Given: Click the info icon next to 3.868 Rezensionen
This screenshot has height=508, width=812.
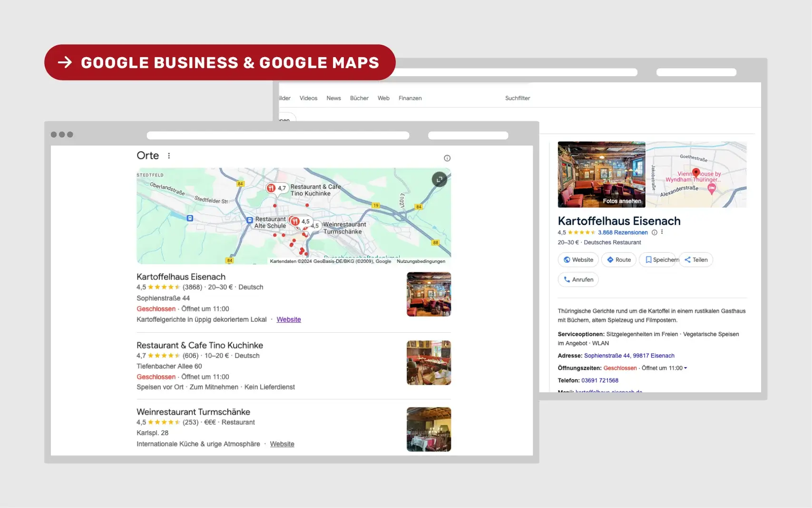Looking at the screenshot, I should point(655,232).
